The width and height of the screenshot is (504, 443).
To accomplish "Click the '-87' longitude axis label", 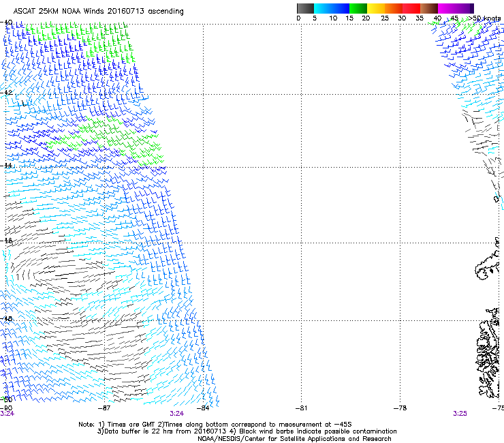I will (104, 408).
